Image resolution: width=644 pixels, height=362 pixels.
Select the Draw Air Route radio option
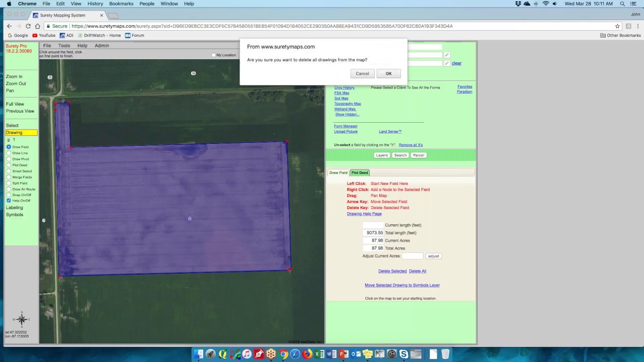[9, 189]
